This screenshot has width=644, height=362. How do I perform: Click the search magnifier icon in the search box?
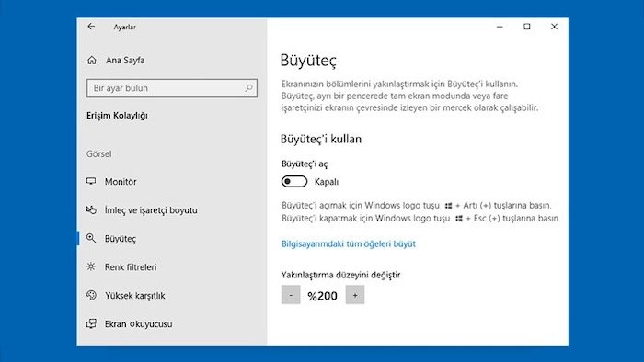(x=248, y=87)
